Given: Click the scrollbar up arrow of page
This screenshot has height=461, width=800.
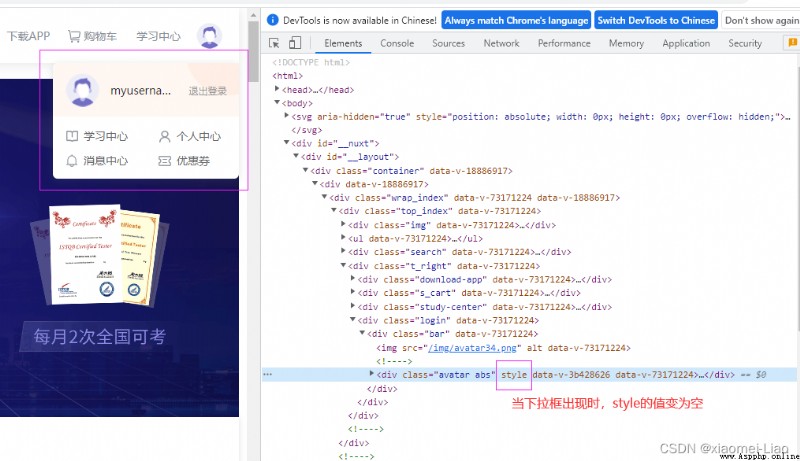Looking at the screenshot, I should [254, 15].
